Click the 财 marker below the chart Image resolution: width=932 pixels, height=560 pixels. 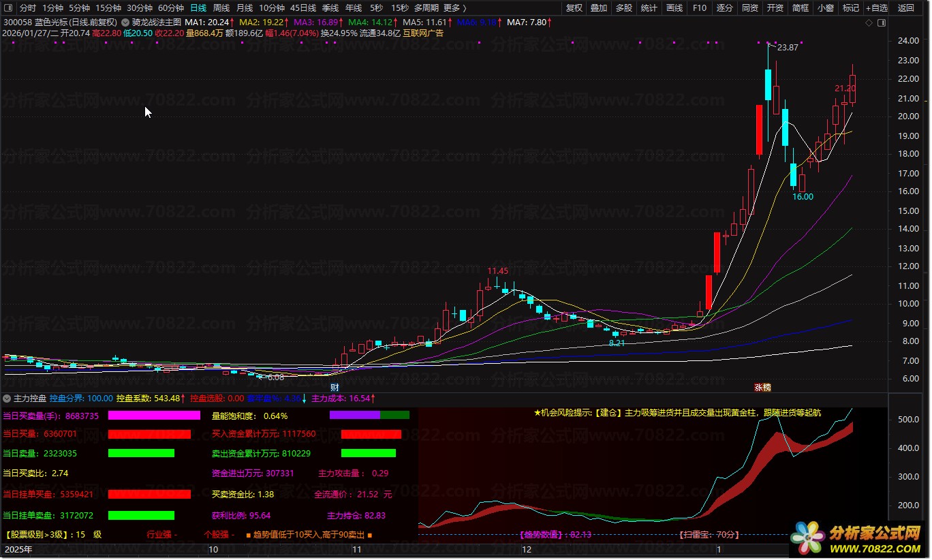[335, 387]
